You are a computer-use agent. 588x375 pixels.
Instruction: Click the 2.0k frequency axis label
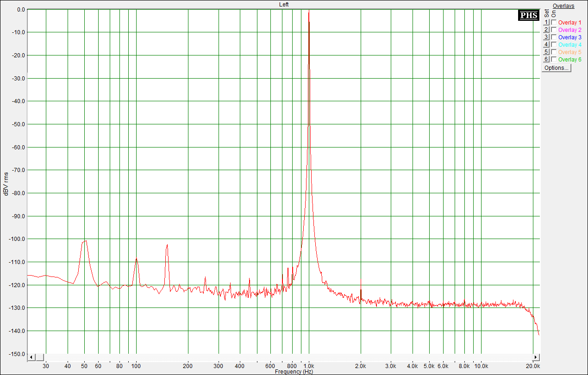[361, 366]
